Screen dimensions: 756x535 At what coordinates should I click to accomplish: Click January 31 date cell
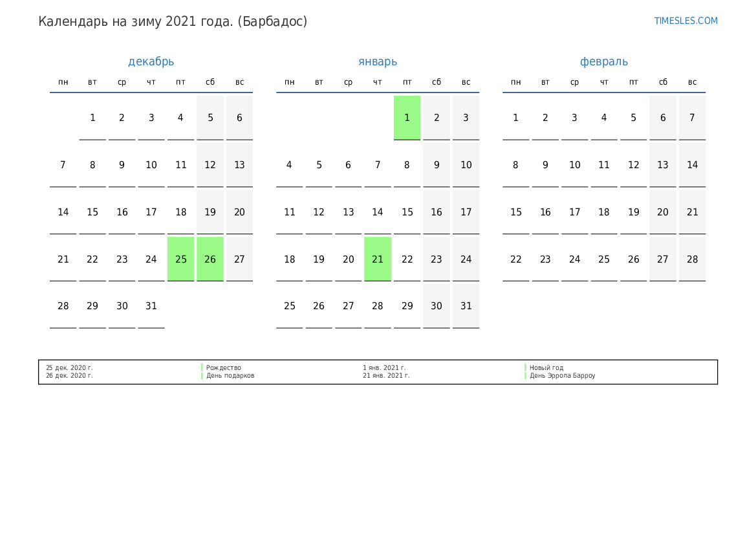click(x=466, y=306)
